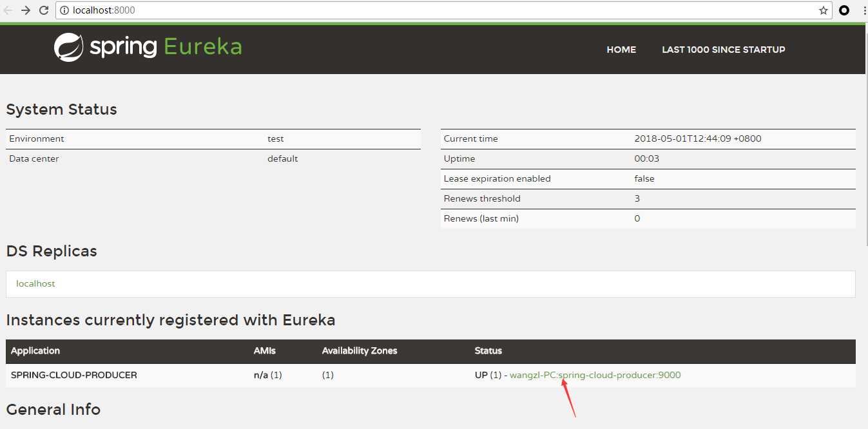Select the Renews (last min) value 0
The image size is (868, 429).
coord(637,218)
